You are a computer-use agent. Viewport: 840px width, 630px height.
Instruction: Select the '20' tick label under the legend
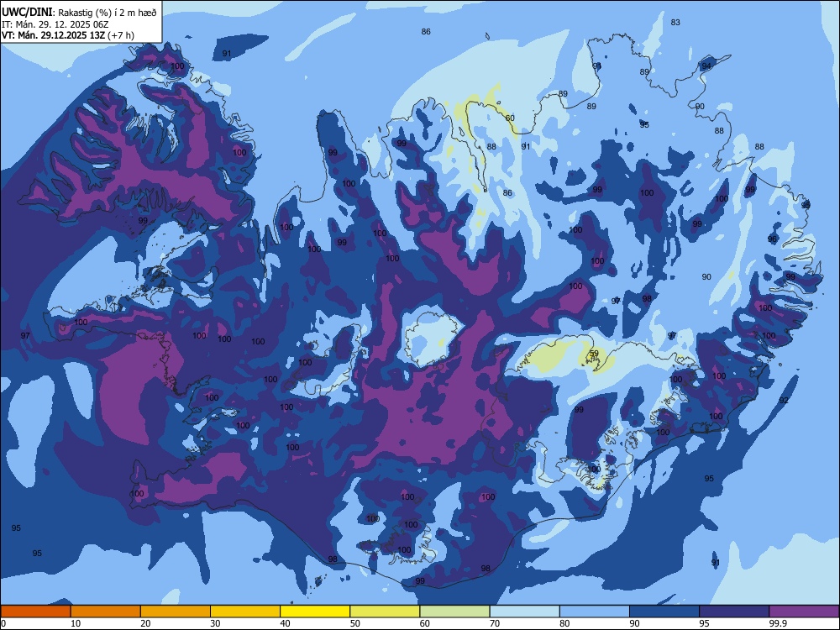pyautogui.click(x=145, y=623)
